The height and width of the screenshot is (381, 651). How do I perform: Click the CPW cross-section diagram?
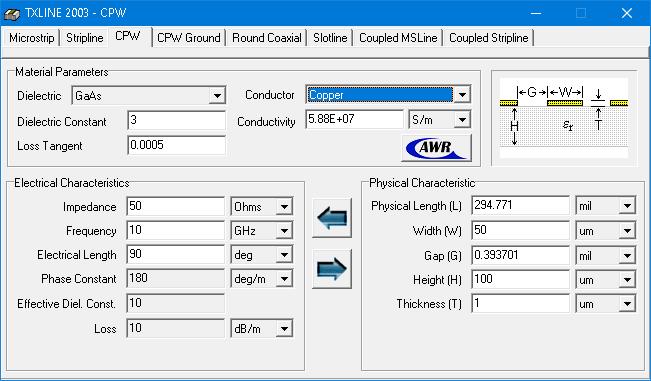pyautogui.click(x=564, y=118)
